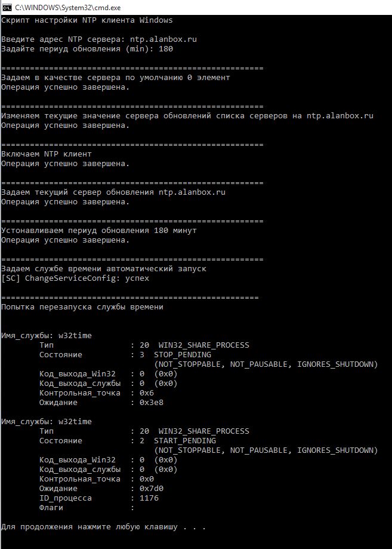The height and width of the screenshot is (549, 392).
Task: Click "Устанавливаем периуд обновления 180 минут" line
Action: coord(99,231)
